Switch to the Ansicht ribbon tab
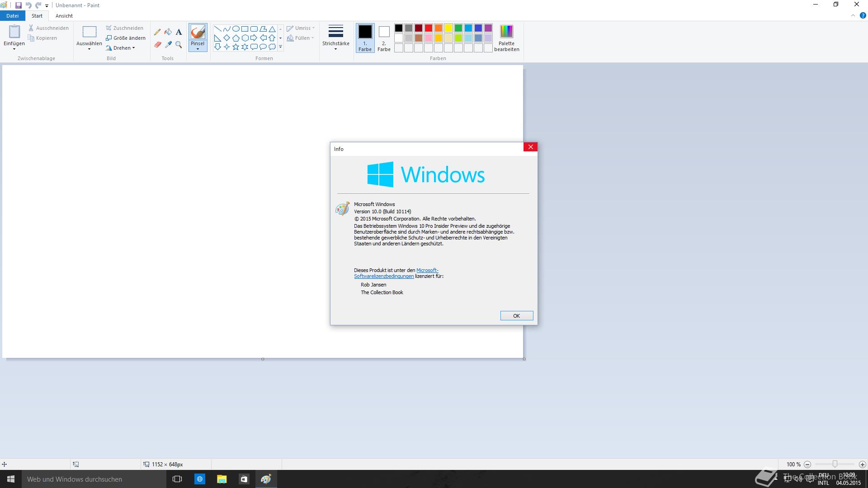Viewport: 868px width, 488px height. click(64, 16)
